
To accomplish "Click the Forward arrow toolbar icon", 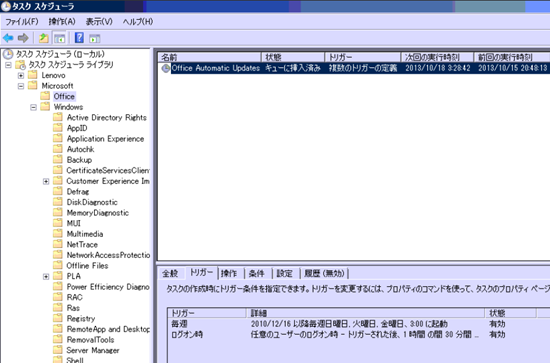I will 23,38.
